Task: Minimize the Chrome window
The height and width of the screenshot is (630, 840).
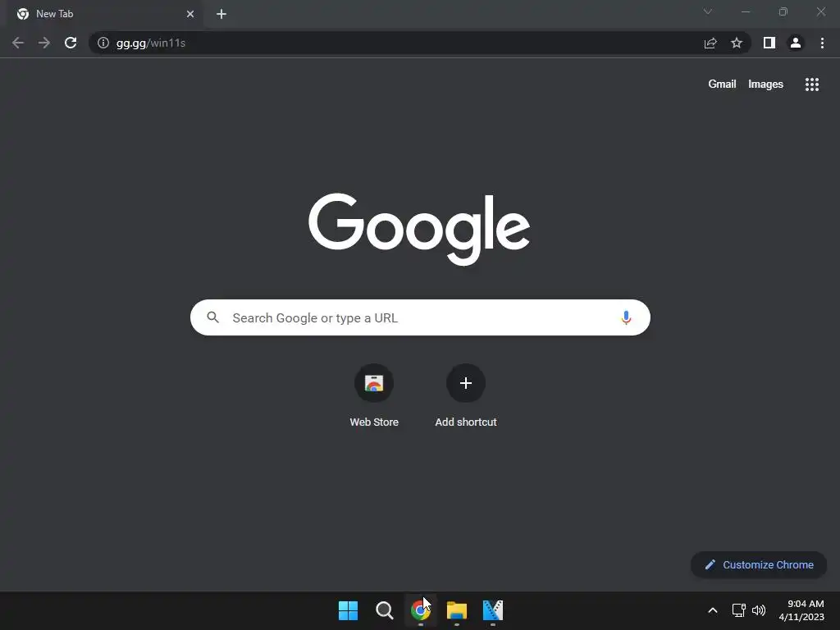Action: click(x=745, y=11)
